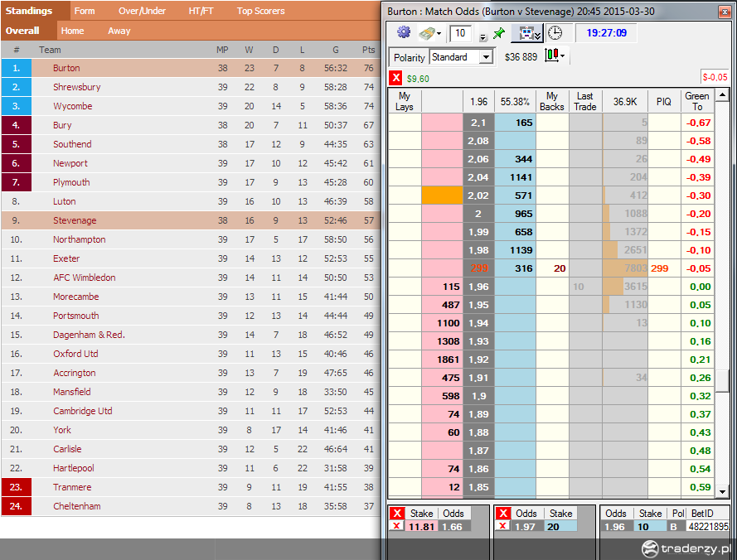Open the Top Scorers tab

point(261,11)
